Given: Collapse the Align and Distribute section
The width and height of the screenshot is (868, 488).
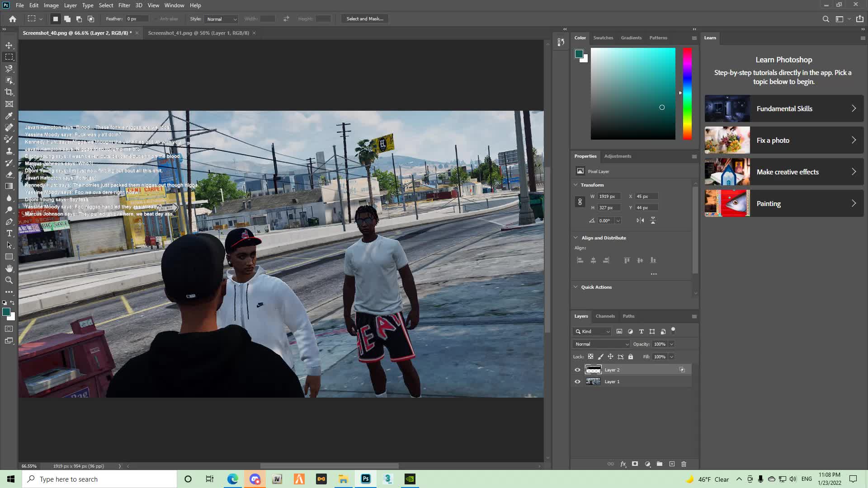Looking at the screenshot, I should (576, 238).
